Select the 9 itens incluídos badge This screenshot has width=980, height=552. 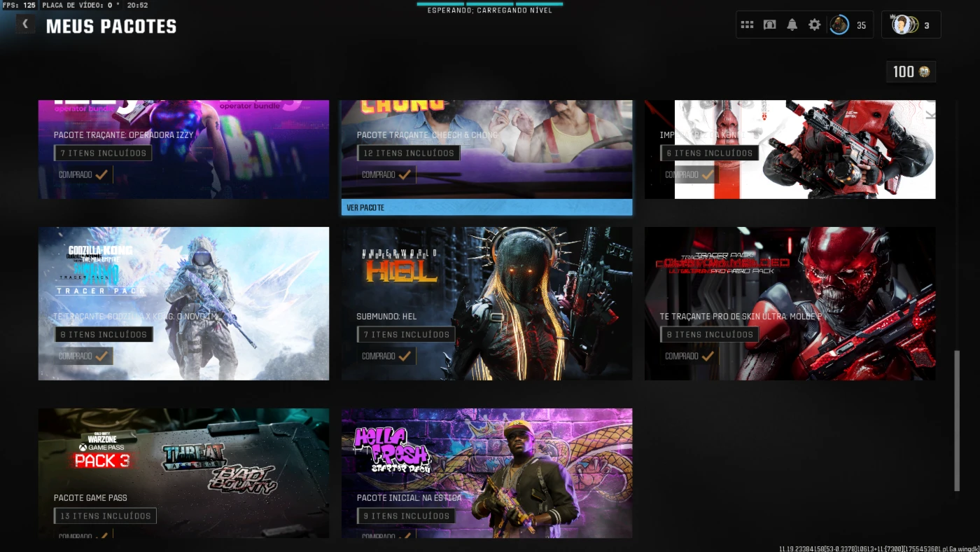(405, 516)
